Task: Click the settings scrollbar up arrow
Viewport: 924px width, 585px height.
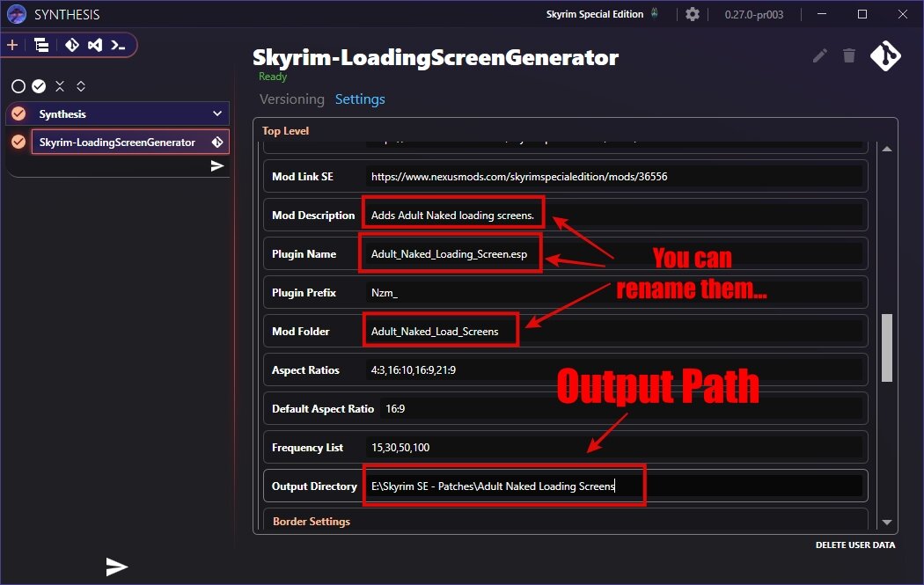Action: 886,149
